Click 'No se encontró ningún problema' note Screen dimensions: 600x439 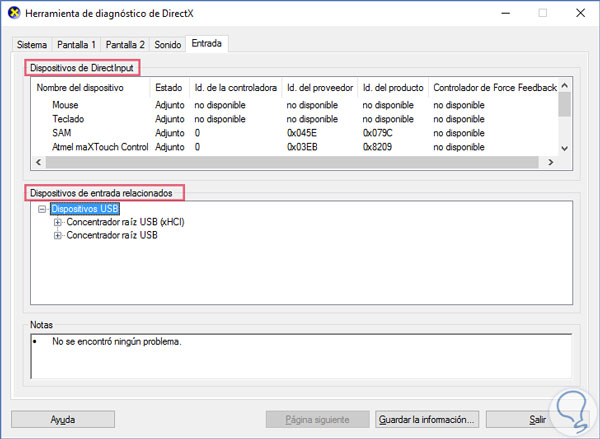(117, 341)
